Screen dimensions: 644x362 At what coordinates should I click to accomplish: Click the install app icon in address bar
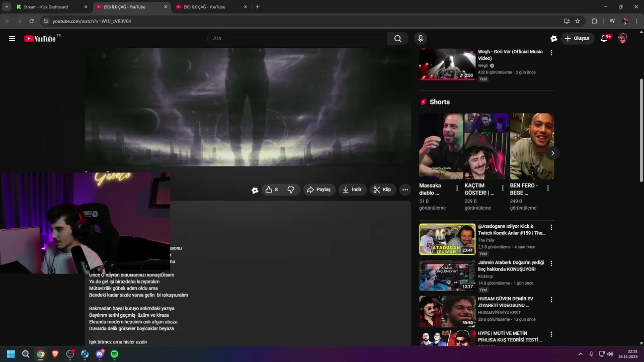567,21
